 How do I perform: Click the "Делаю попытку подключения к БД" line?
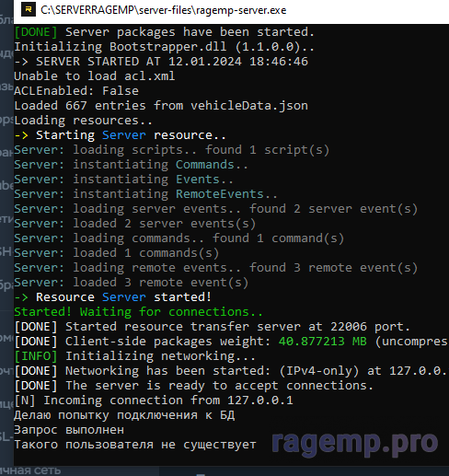click(x=124, y=415)
